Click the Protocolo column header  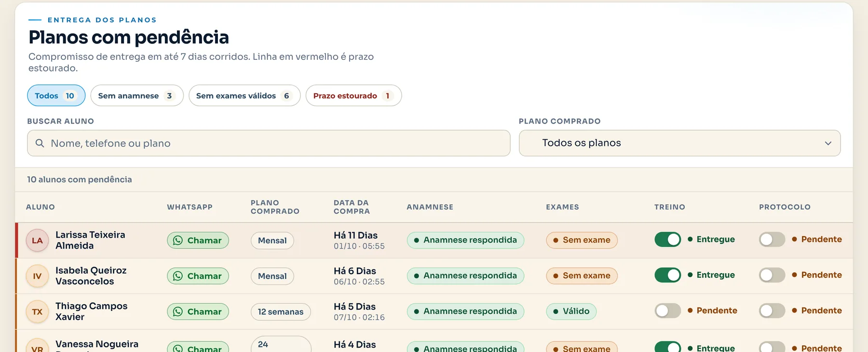785,207
